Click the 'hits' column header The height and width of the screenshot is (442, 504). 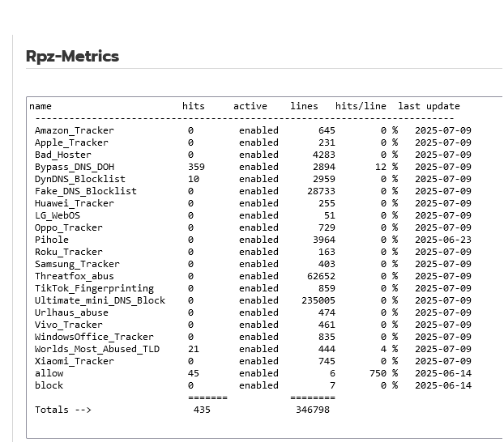click(x=194, y=106)
